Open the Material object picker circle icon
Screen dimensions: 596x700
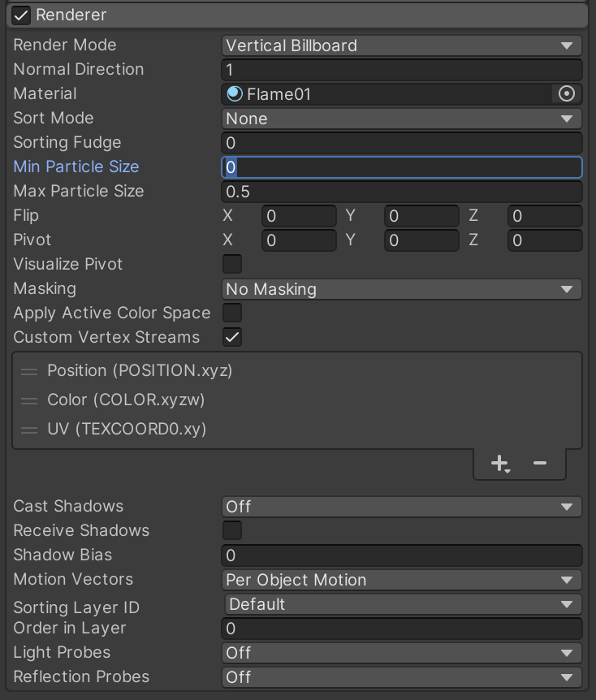coord(567,94)
